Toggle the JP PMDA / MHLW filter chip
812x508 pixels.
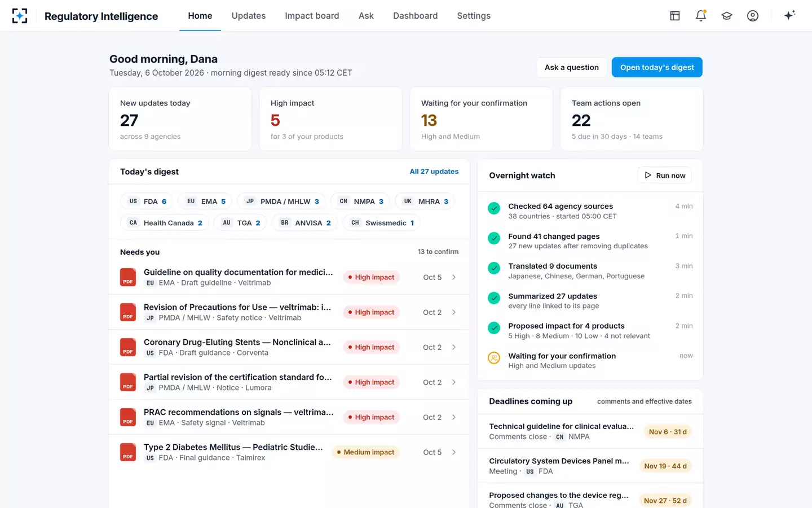(283, 202)
